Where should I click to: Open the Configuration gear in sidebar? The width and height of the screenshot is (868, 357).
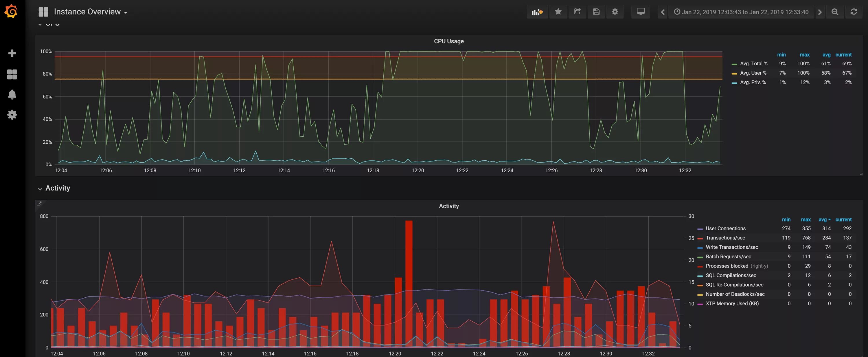pos(12,115)
